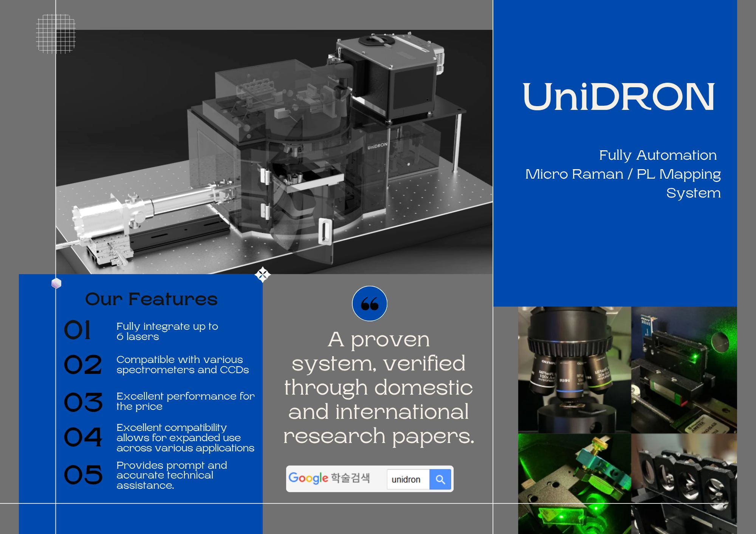Click 'Excellent compatibility allows for expanded use' text
Image resolution: width=756 pixels, height=534 pixels.
click(185, 438)
